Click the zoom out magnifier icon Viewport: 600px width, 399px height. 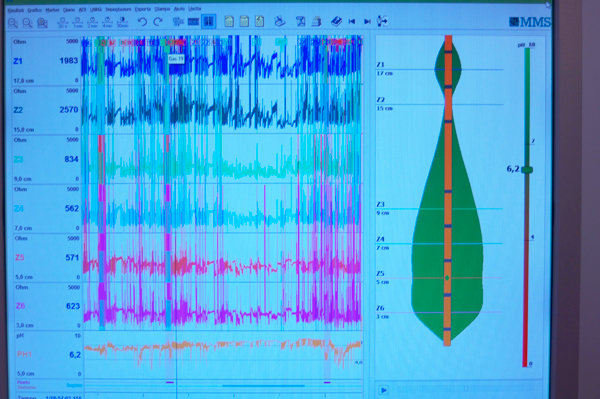(x=27, y=23)
